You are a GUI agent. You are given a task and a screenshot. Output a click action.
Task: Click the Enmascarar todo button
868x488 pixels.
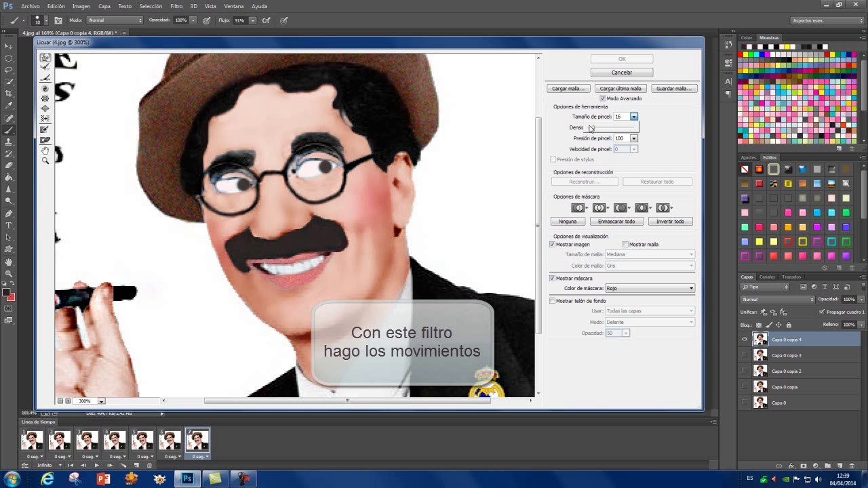point(616,222)
